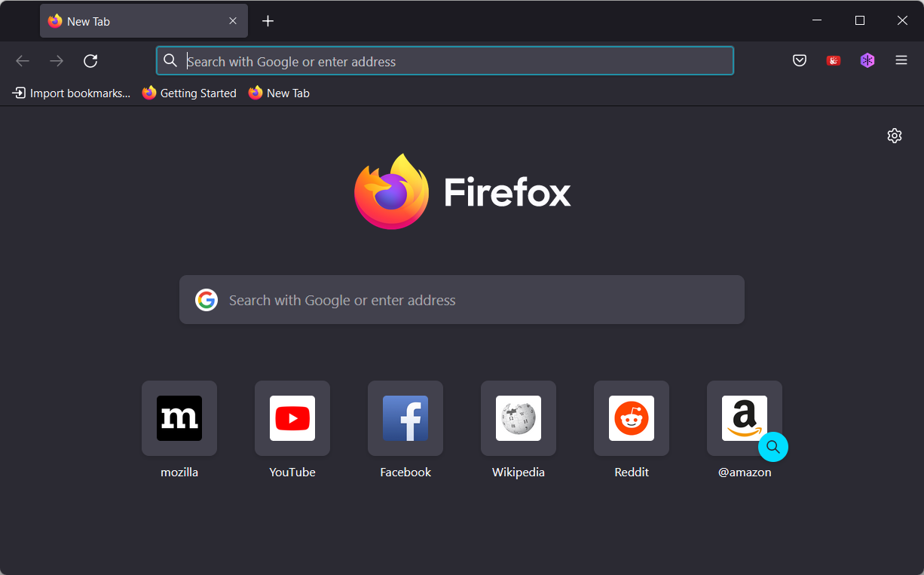The height and width of the screenshot is (575, 924).
Task: Close the Firefox window
Action: click(x=902, y=21)
